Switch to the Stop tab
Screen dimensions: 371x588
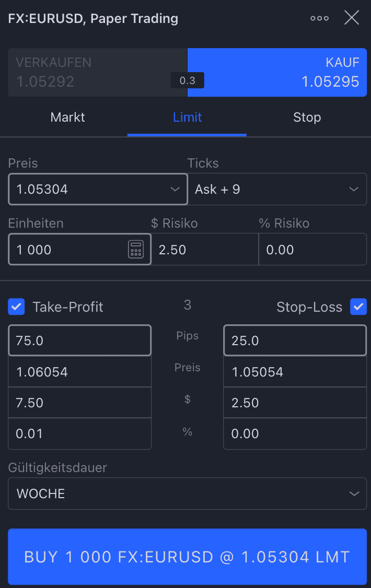(307, 117)
